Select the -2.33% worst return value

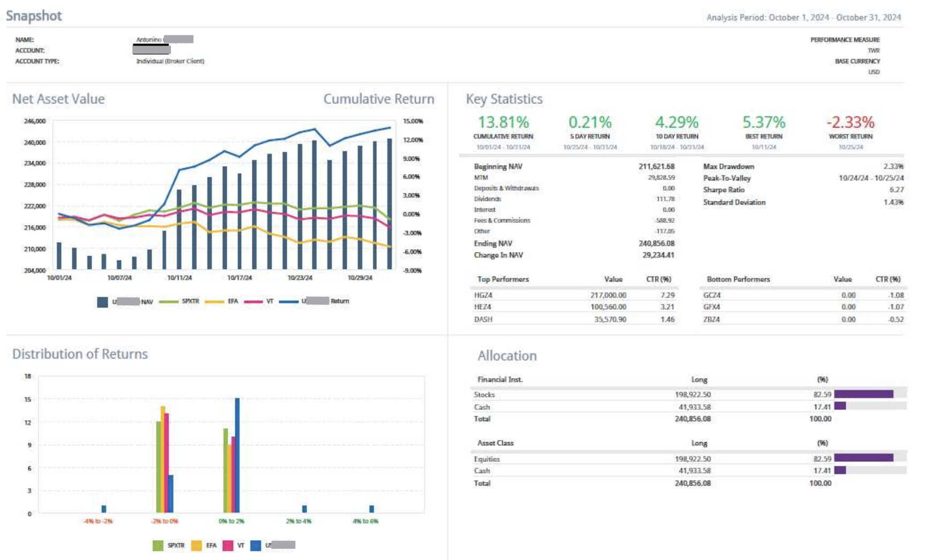pyautogui.click(x=850, y=123)
